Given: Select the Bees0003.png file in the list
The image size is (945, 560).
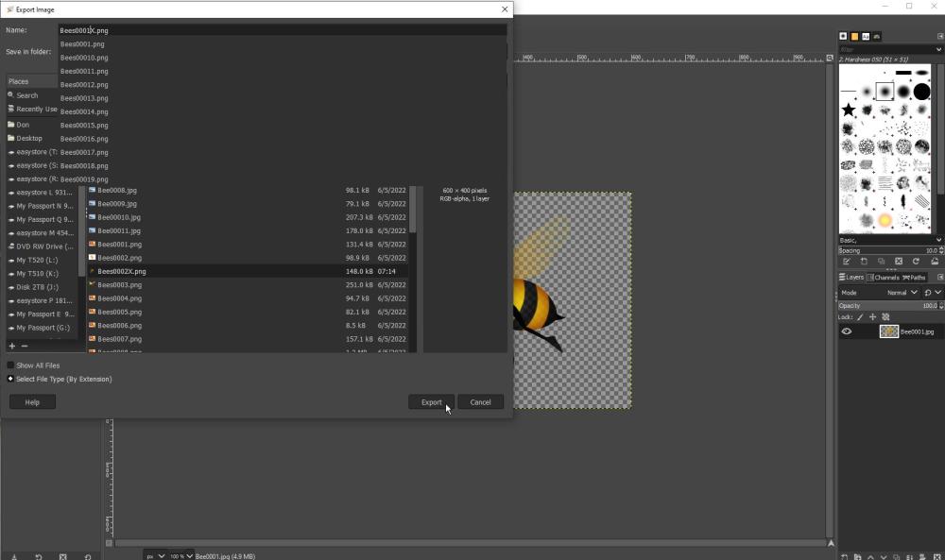Looking at the screenshot, I should [120, 285].
